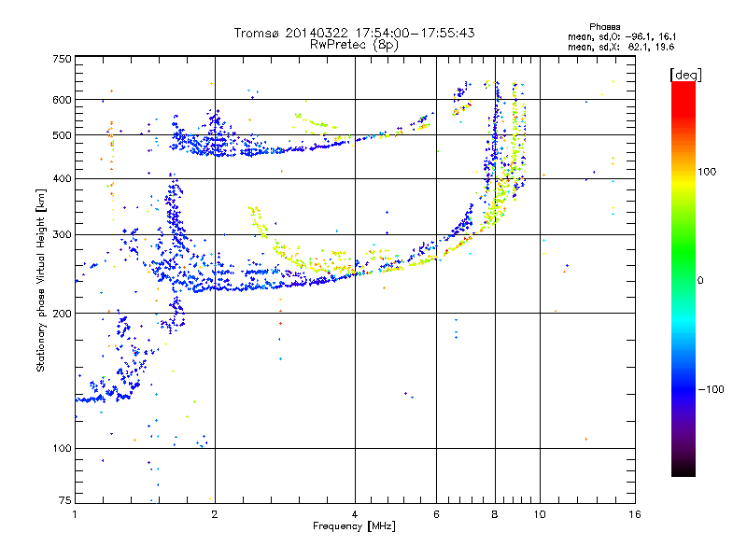
Task: Click the '8' MHz x-axis tick label
Action: [x=495, y=514]
